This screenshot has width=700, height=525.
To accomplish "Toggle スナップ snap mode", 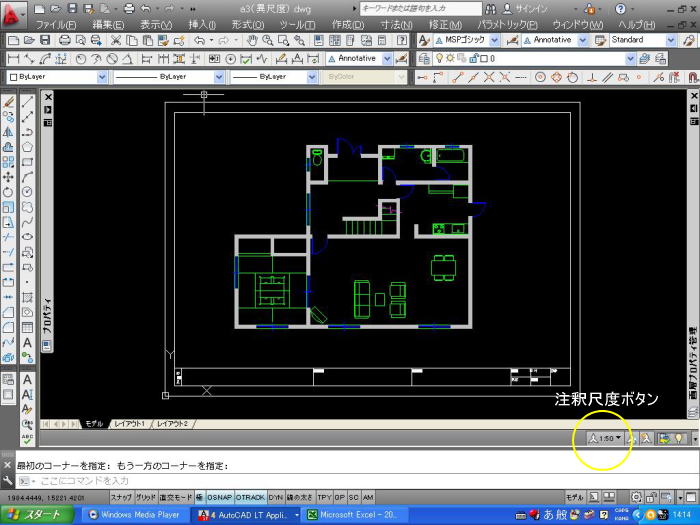I will pyautogui.click(x=121, y=497).
